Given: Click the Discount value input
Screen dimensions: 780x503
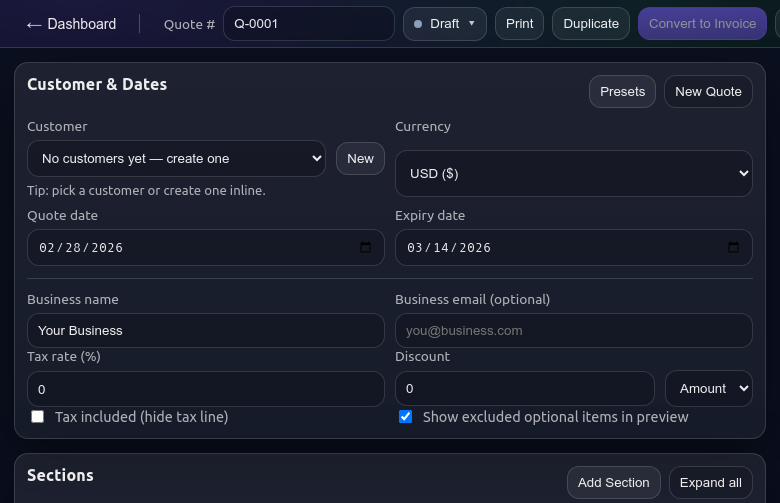Looking at the screenshot, I should pos(525,389).
